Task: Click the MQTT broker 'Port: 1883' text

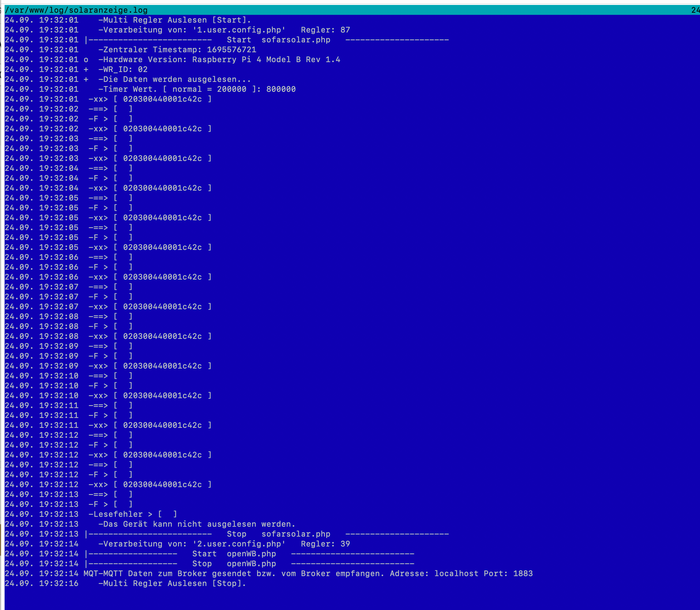Action: [x=508, y=574]
